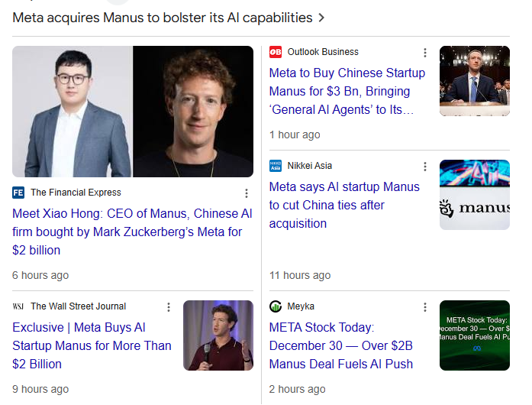Open more options for Financial Express article
The width and height of the screenshot is (532, 405).
click(x=246, y=193)
